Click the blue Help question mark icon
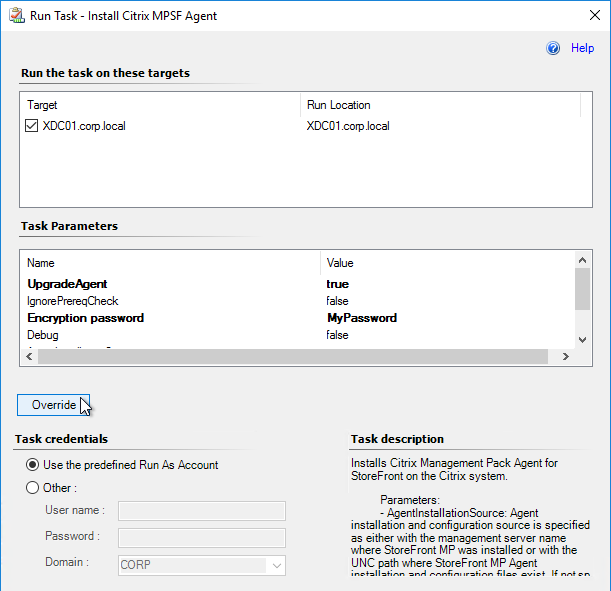This screenshot has height=591, width=611. [x=553, y=48]
